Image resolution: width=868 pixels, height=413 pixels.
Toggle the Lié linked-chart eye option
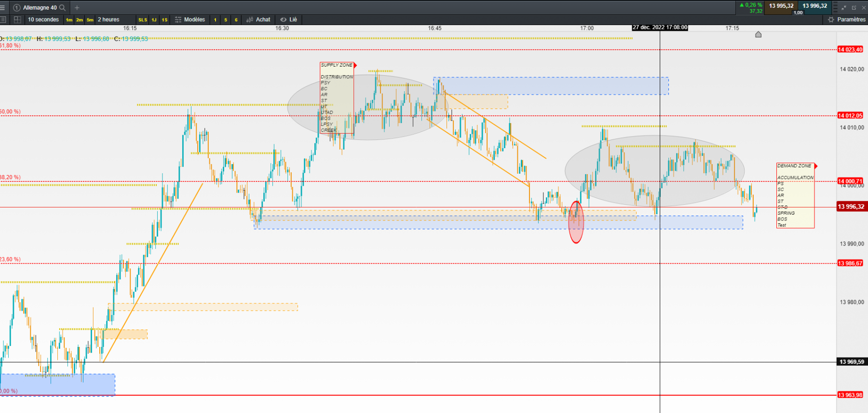[x=289, y=20]
